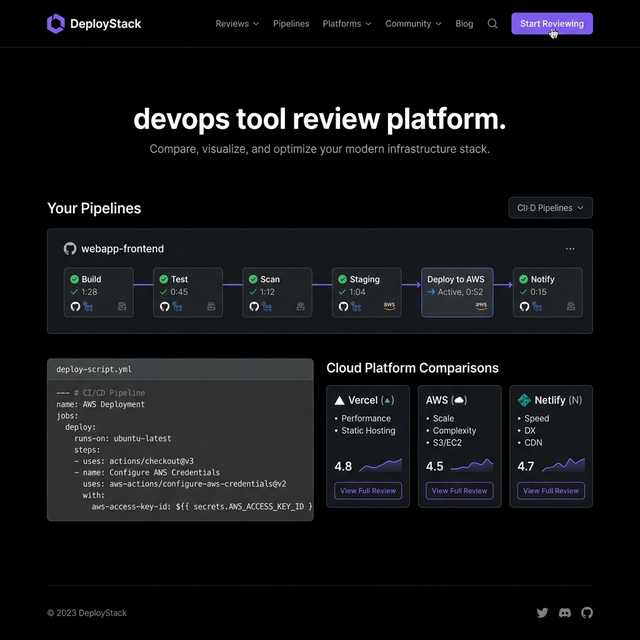
Task: Click GitHub icon in Build stage
Action: click(76, 307)
